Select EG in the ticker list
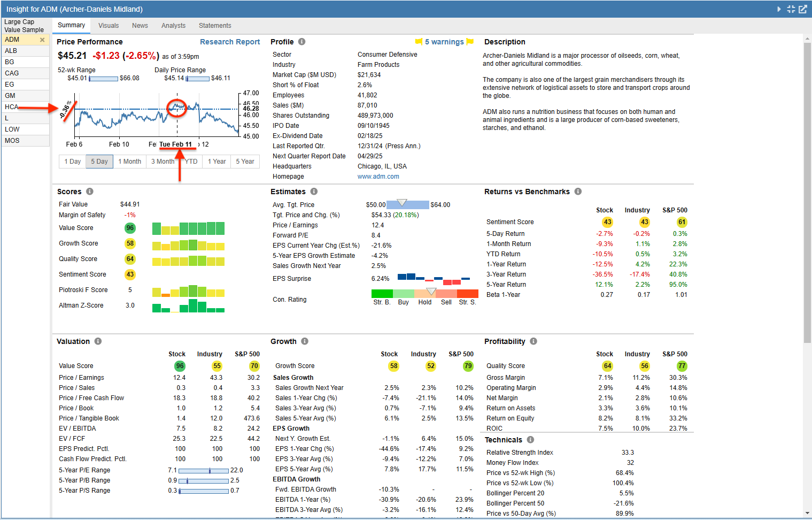Image resolution: width=812 pixels, height=520 pixels. (26, 85)
